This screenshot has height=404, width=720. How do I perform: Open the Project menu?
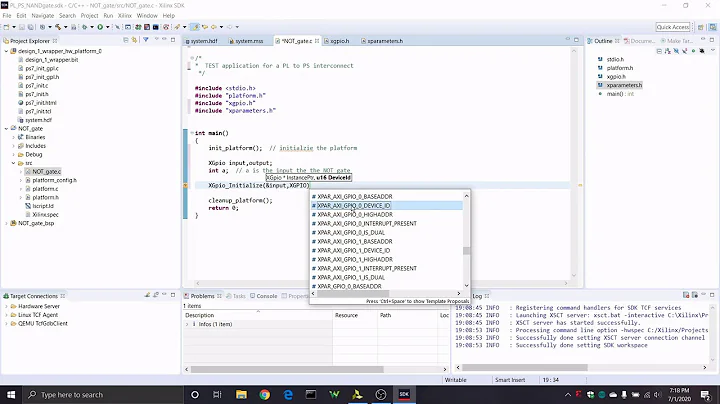(90, 15)
